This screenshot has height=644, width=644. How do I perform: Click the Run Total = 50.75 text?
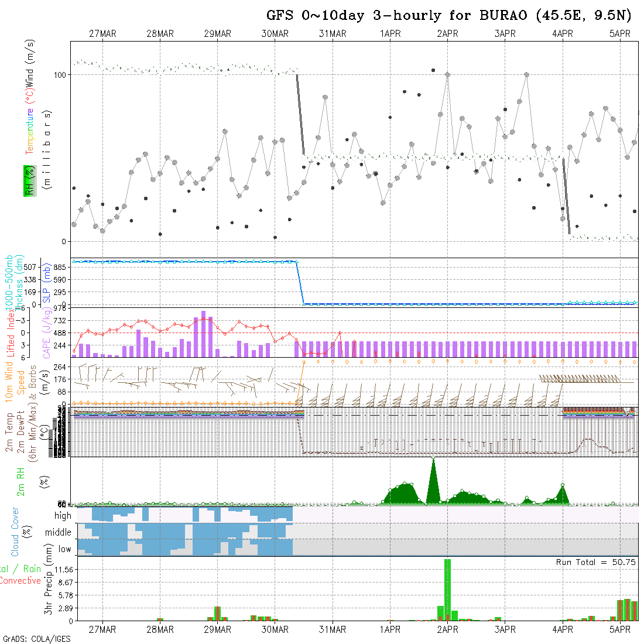(x=596, y=562)
